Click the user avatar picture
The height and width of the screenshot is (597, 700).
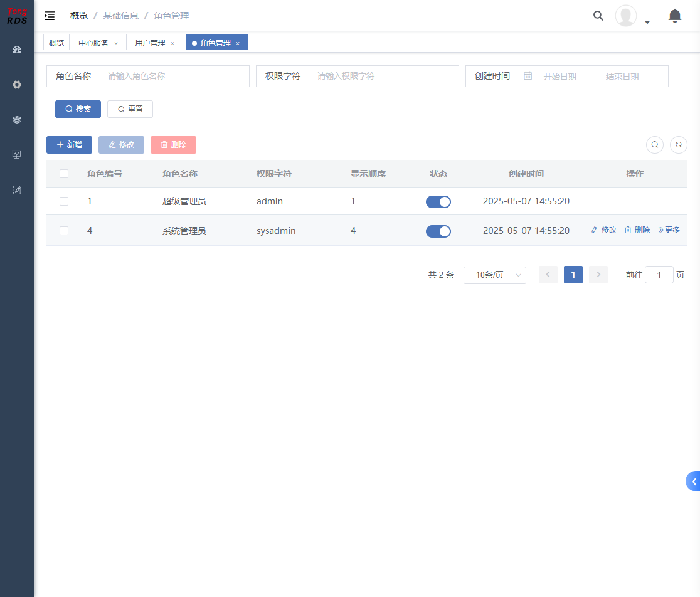click(x=626, y=16)
